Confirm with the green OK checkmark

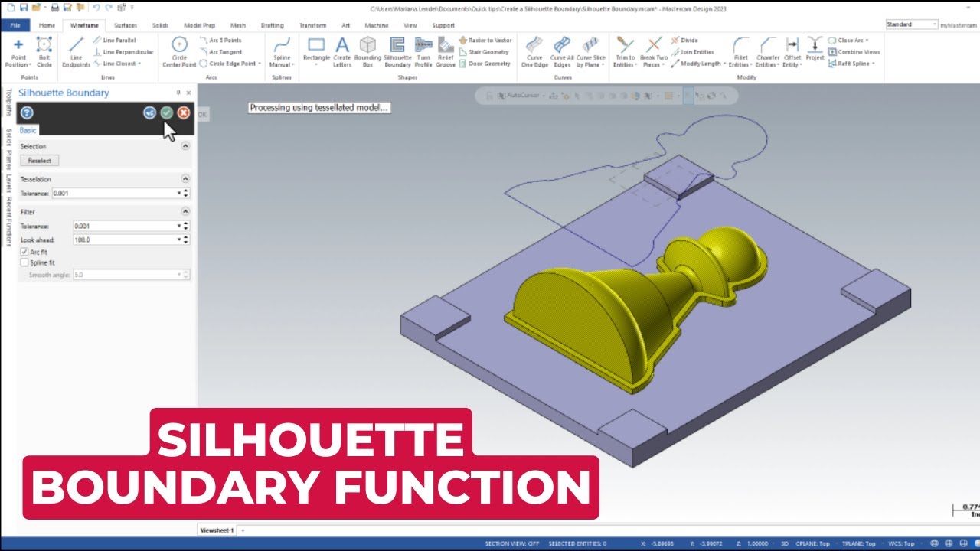(166, 112)
